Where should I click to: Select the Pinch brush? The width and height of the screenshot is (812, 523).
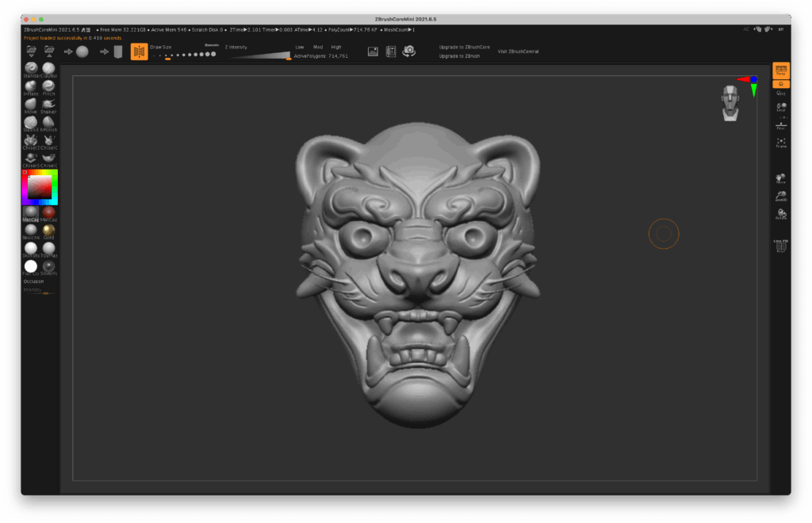[48, 87]
